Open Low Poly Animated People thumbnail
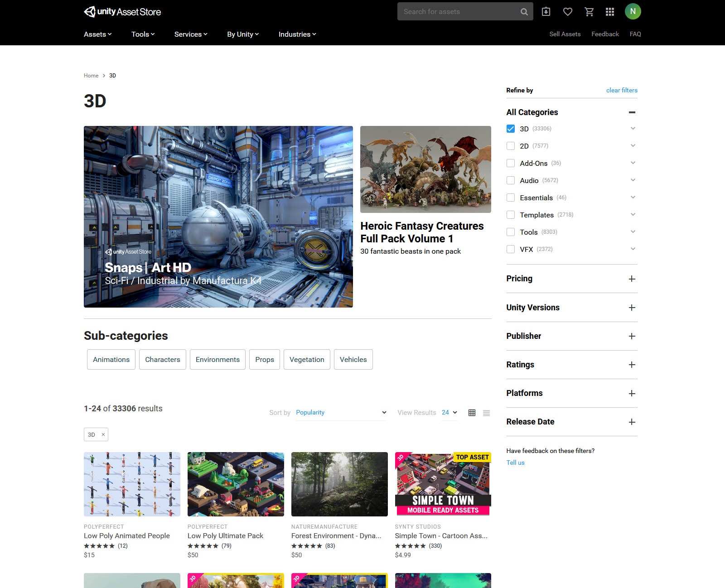The height and width of the screenshot is (588, 725). pyautogui.click(x=132, y=484)
